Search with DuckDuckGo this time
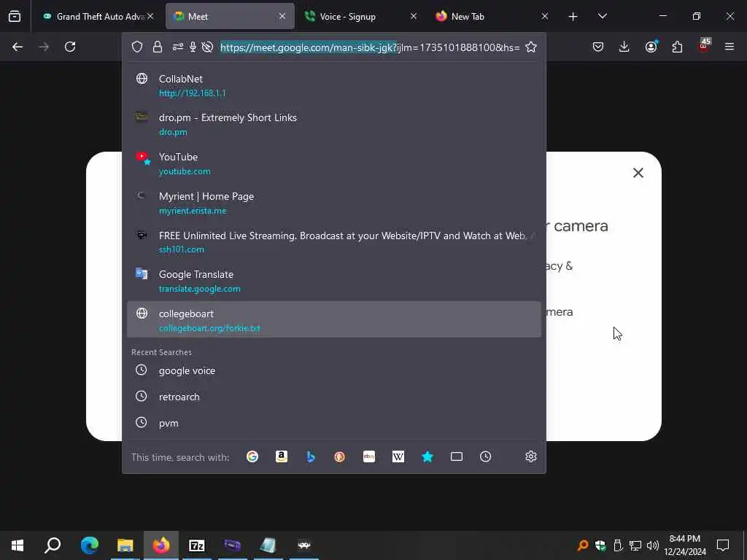 click(340, 456)
